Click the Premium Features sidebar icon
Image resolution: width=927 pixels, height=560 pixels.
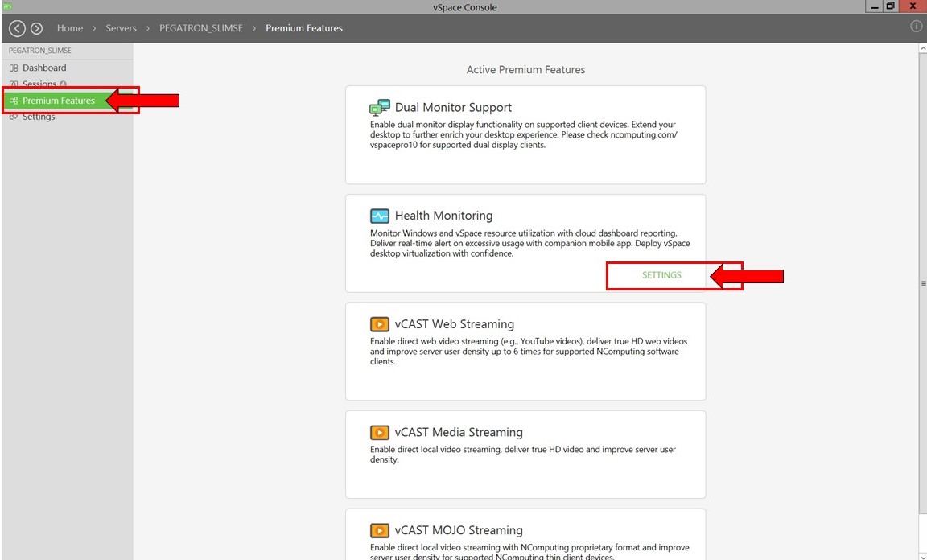(14, 101)
